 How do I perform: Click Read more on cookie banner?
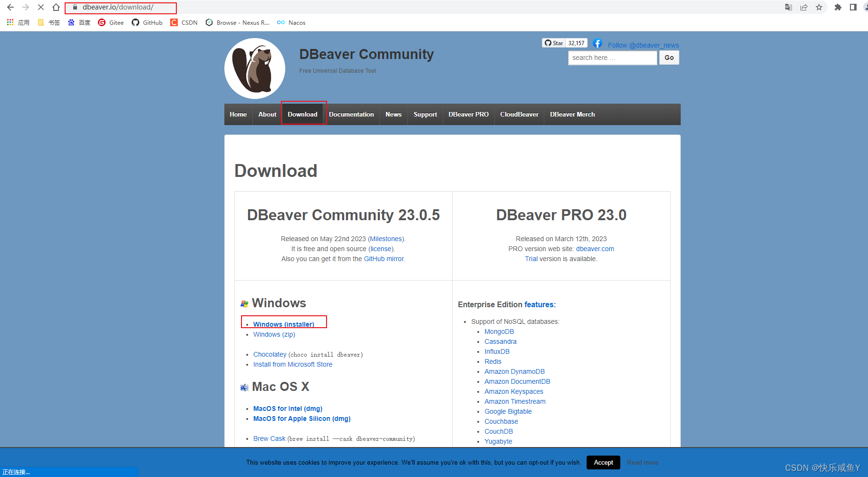643,462
